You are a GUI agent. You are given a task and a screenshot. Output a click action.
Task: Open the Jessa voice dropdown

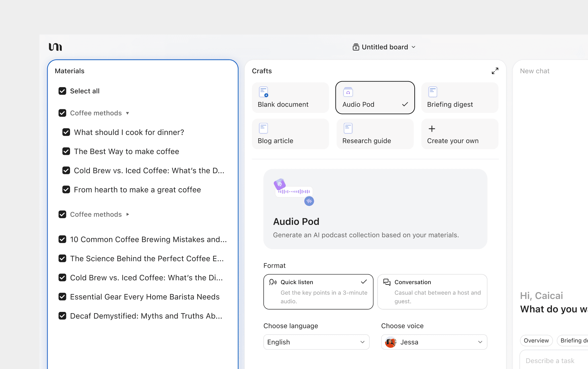tap(434, 342)
